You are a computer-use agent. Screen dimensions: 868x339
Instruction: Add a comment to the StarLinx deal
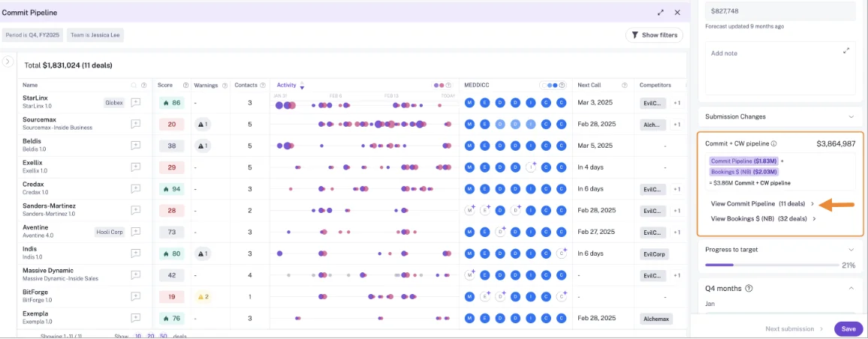click(135, 102)
